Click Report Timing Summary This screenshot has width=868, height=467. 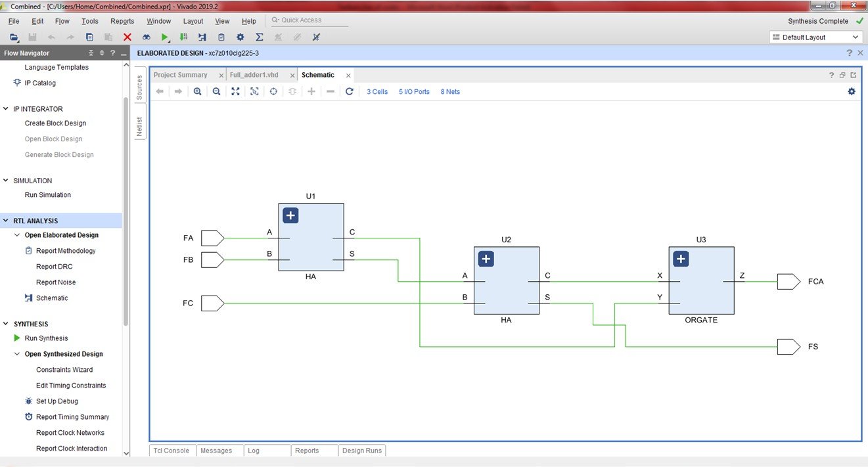pyautogui.click(x=72, y=417)
